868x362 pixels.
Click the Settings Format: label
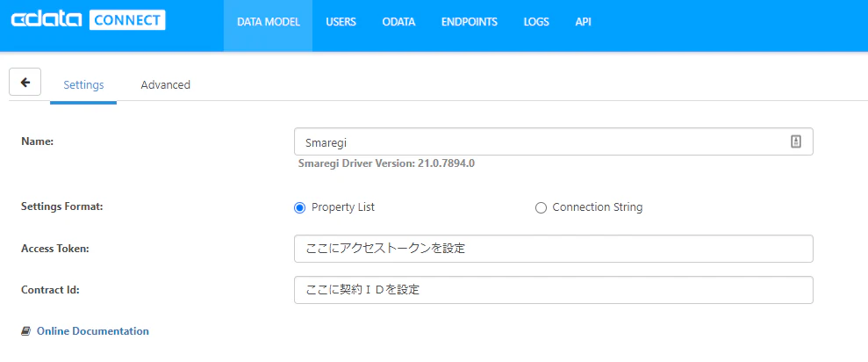click(x=62, y=206)
